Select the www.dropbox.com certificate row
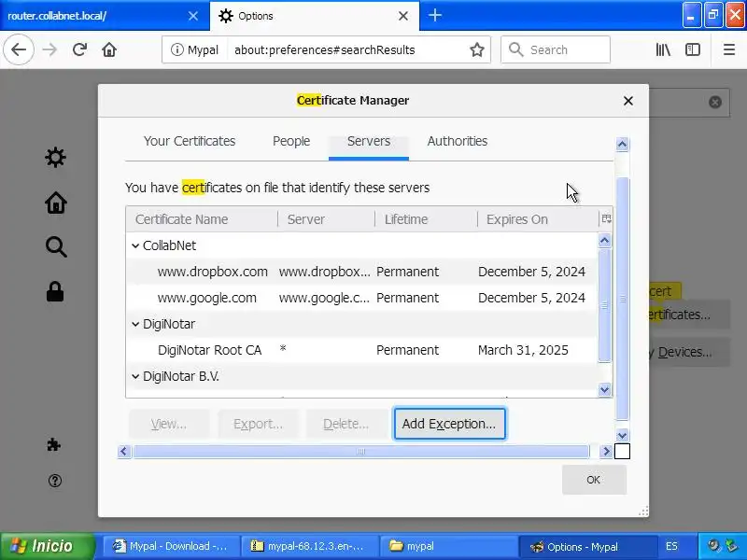This screenshot has width=747, height=560. 361,272
